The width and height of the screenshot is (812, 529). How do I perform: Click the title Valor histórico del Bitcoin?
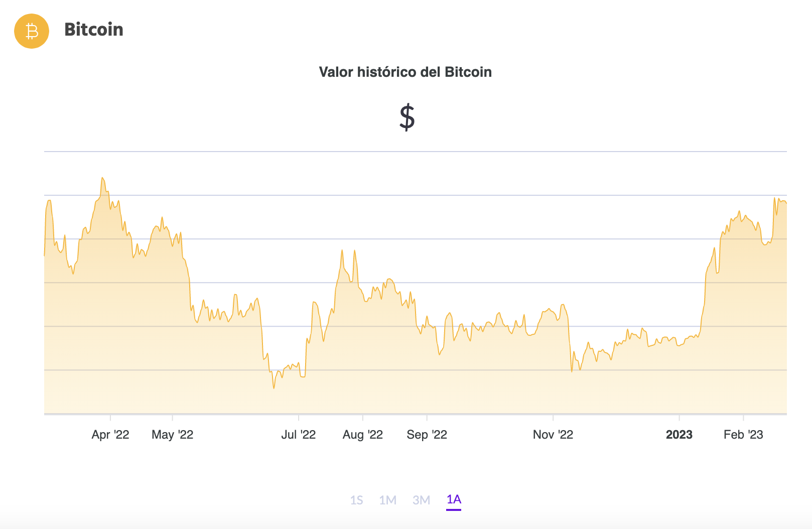405,72
